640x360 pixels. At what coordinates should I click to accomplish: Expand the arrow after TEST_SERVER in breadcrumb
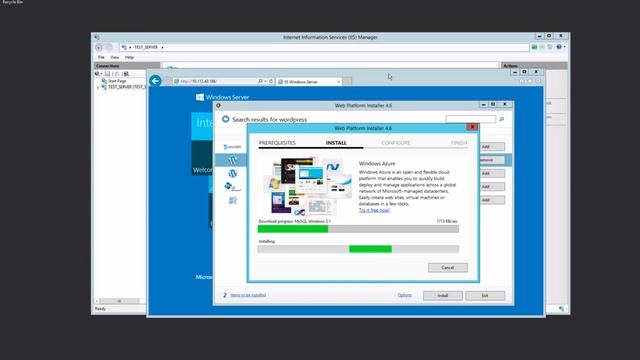tap(162, 47)
